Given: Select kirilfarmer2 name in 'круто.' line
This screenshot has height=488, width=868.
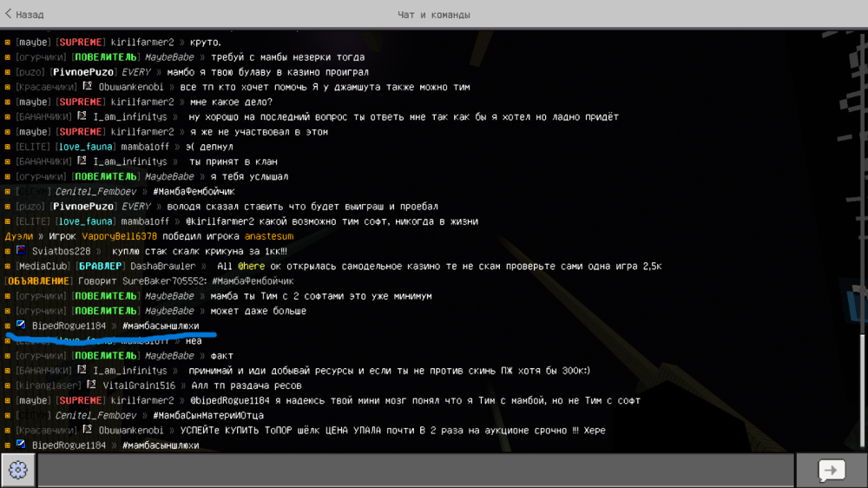Looking at the screenshot, I should click(x=142, y=42).
